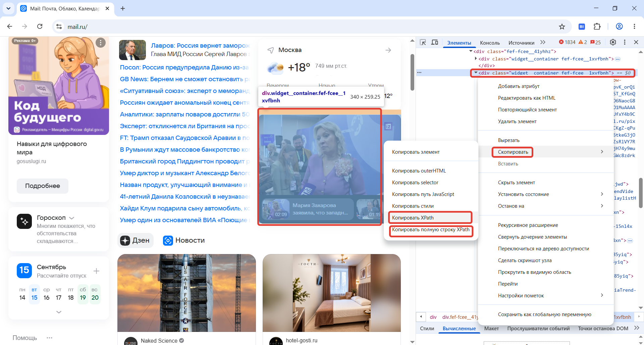The width and height of the screenshot is (644, 345).
Task: Open Chrome three-dot menu
Action: pyautogui.click(x=634, y=27)
